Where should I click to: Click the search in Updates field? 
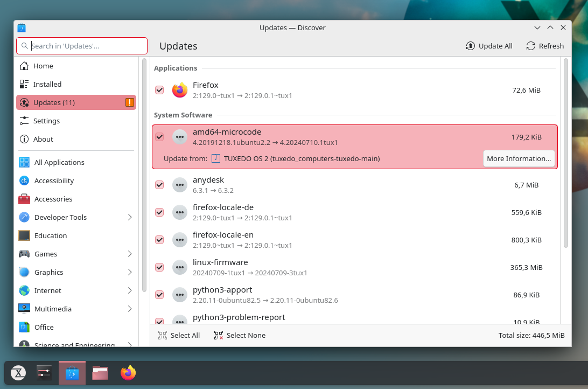[x=82, y=46]
